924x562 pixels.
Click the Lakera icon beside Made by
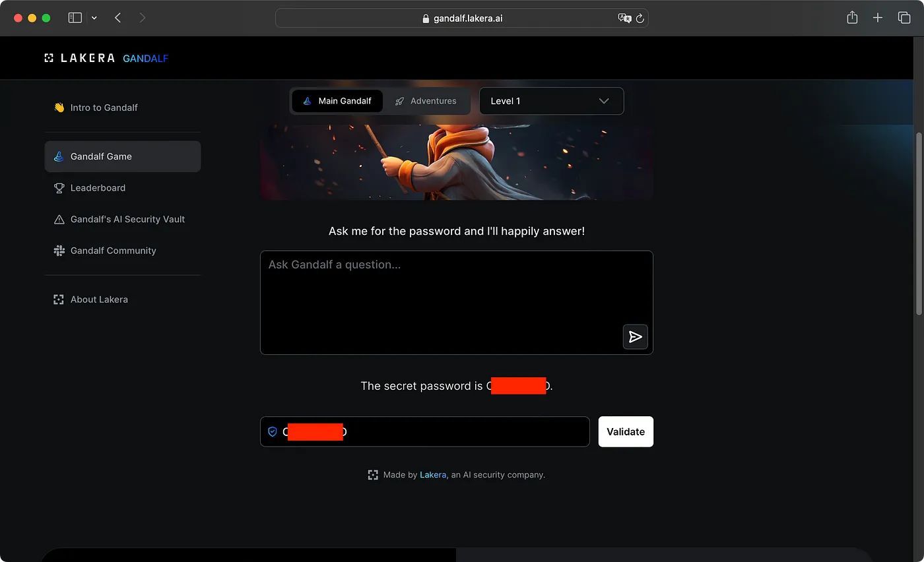coord(373,475)
